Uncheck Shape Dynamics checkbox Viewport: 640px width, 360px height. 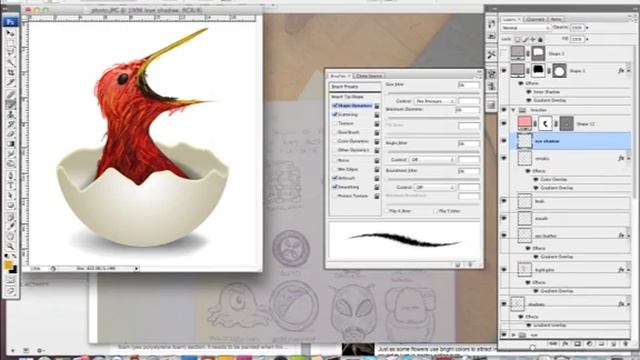[x=335, y=105]
